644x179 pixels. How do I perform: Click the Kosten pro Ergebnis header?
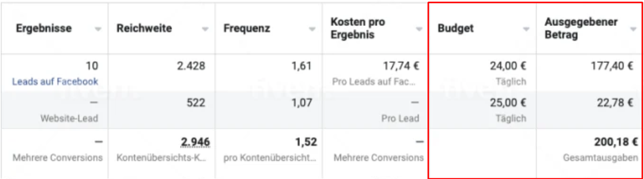tap(357, 28)
